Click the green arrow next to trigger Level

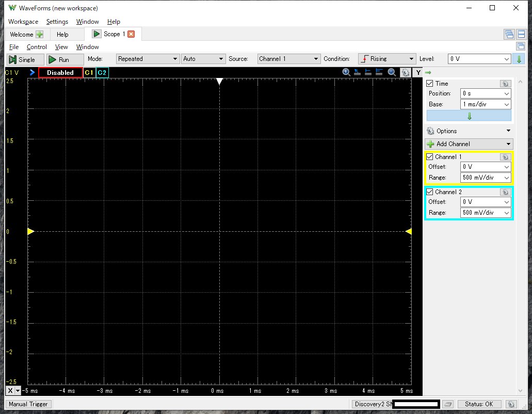pyautogui.click(x=519, y=59)
